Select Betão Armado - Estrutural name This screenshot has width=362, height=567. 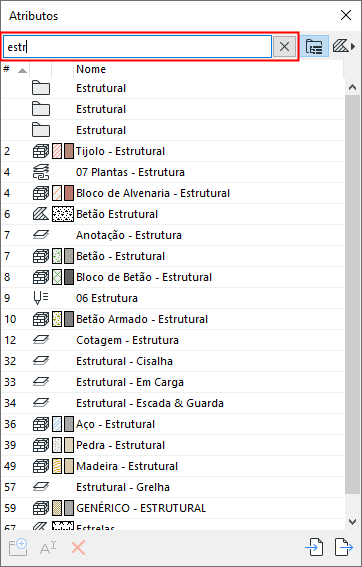tap(142, 319)
